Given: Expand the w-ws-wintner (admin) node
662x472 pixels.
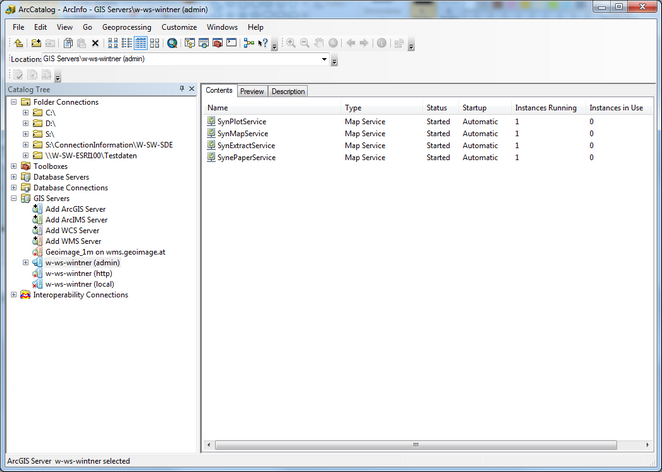Looking at the screenshot, I should pos(26,263).
